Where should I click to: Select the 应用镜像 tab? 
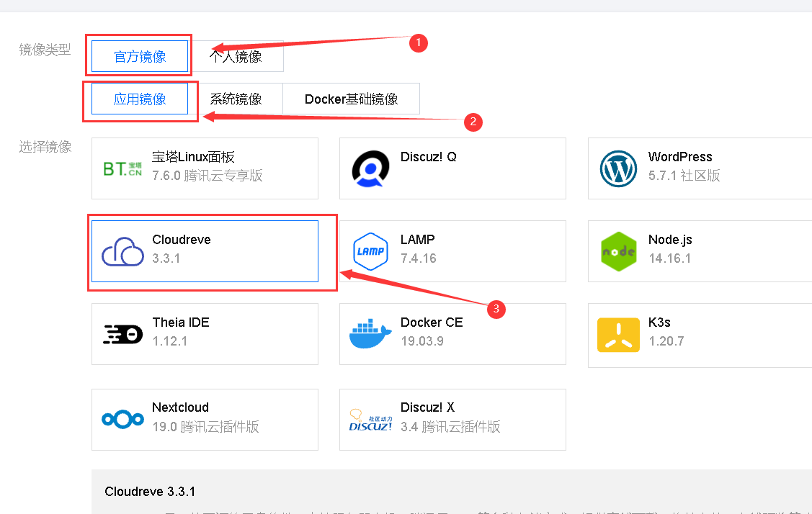point(140,99)
